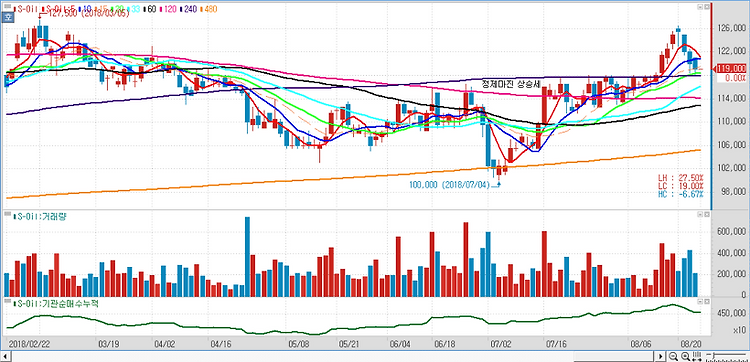Viewport: 750px width, 362px height.
Task: Click the 07/02 date label
Action: [502, 344]
